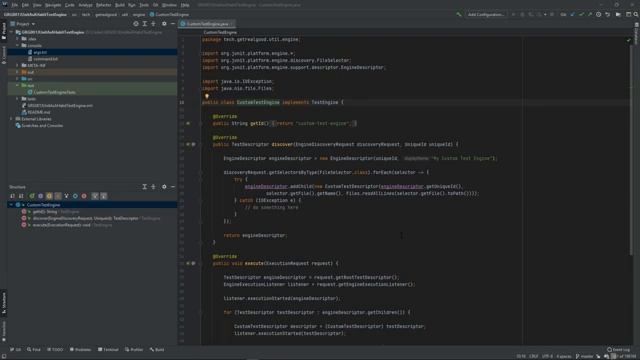Screen dimensions: 640x360
Task: Click Add Configuration button
Action: pos(486,14)
